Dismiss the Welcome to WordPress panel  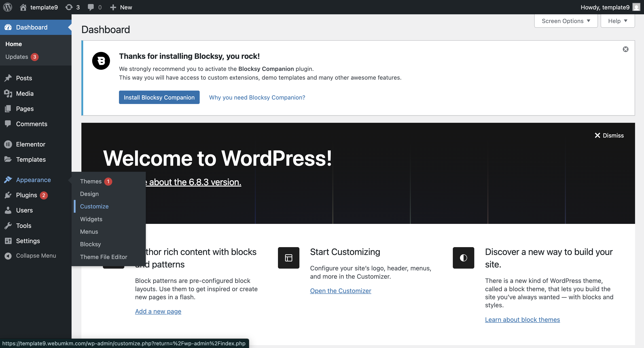pyautogui.click(x=609, y=135)
